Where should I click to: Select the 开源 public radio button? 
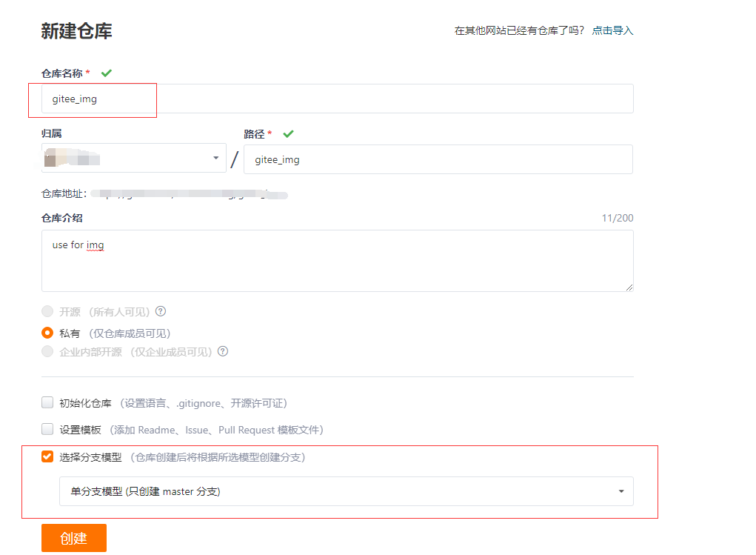pyautogui.click(x=47, y=311)
